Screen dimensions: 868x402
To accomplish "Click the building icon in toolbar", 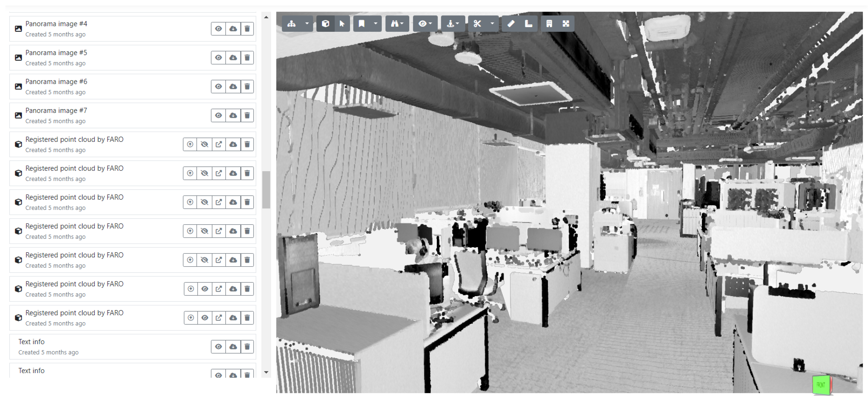I will 549,24.
